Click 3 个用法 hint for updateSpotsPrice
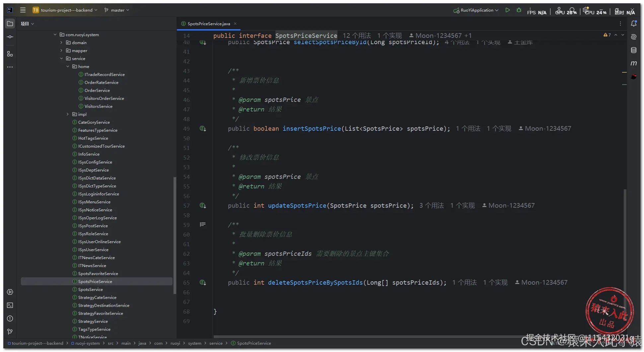 [x=431, y=205]
